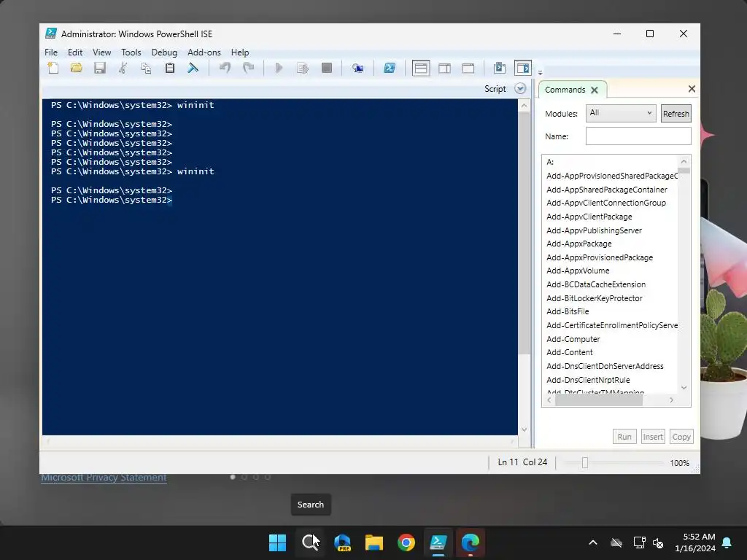Open Microsoft Privacy Statement link behind window
This screenshot has height=560, width=747.
(104, 478)
